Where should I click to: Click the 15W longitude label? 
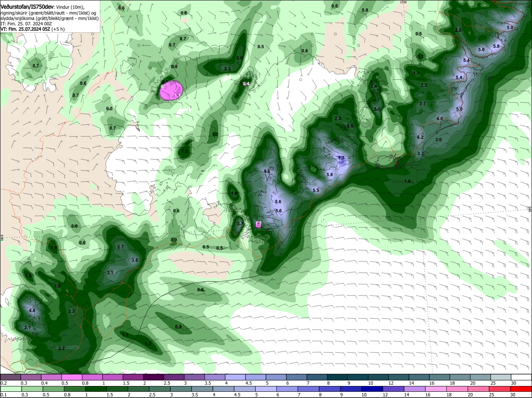[403, 2]
